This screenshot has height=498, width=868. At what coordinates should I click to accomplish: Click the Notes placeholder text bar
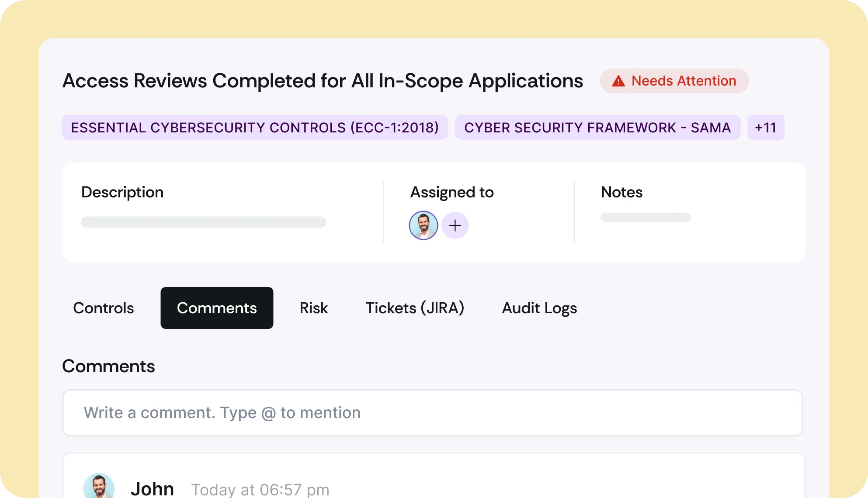tap(646, 218)
